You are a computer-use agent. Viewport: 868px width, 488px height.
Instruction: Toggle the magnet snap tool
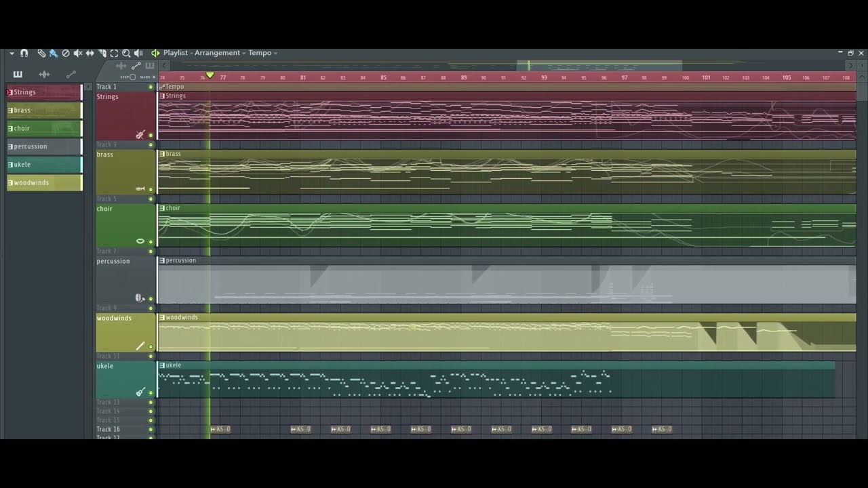pos(24,53)
